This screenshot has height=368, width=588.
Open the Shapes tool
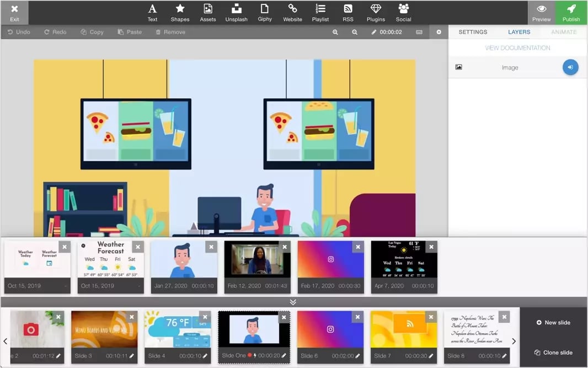tap(180, 12)
